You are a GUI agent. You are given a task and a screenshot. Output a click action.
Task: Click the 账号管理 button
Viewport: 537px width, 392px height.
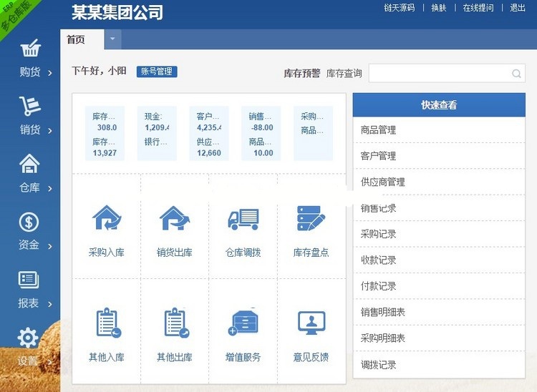pyautogui.click(x=157, y=72)
